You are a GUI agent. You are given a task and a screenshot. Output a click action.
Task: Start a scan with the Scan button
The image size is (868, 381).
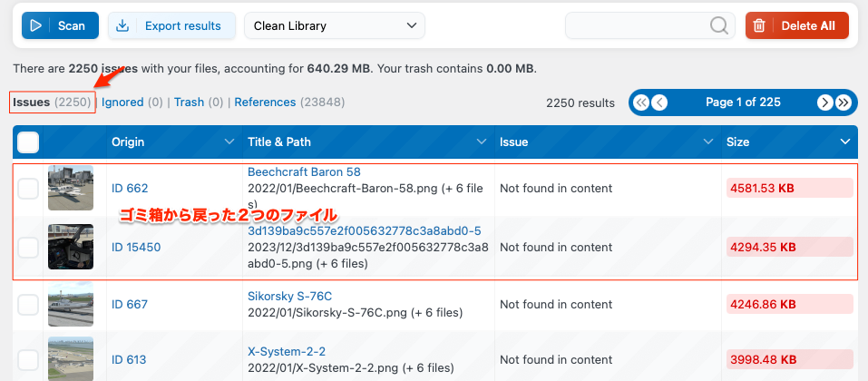tap(60, 25)
